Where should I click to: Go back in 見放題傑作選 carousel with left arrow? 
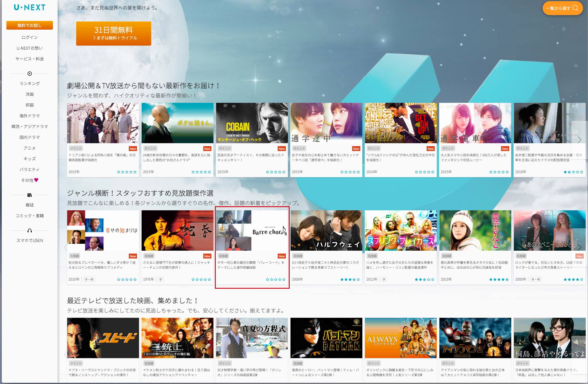click(65, 247)
